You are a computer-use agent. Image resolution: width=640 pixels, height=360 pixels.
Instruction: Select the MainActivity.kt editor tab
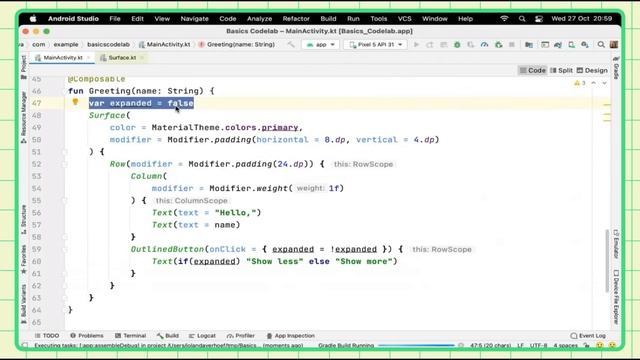[x=62, y=58]
